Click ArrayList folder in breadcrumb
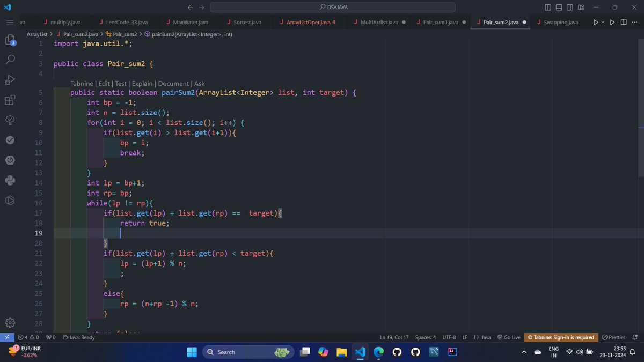Viewport: 644px width, 362px height. [37, 34]
